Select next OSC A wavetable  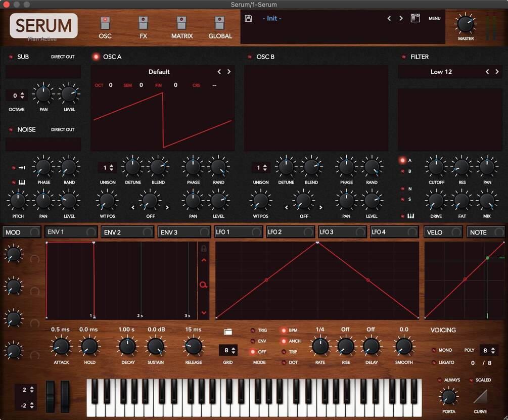(229, 72)
